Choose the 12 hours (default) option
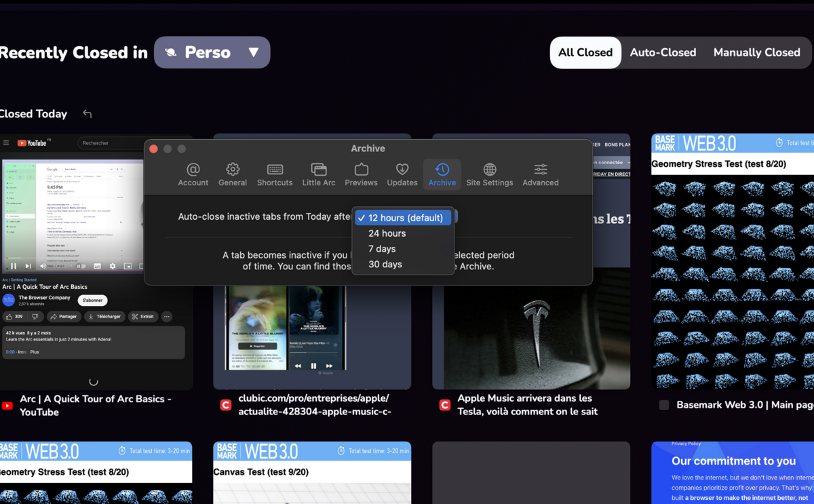This screenshot has height=504, width=814. [x=404, y=218]
